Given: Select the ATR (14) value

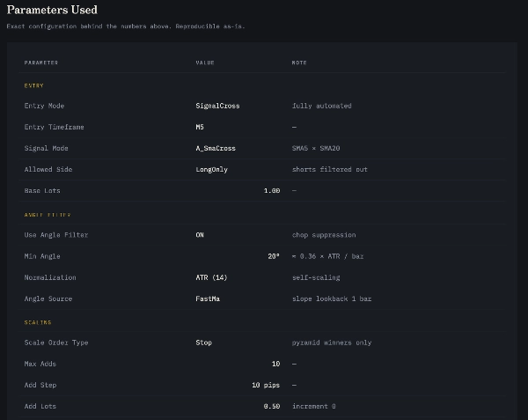Looking at the screenshot, I should [211, 277].
